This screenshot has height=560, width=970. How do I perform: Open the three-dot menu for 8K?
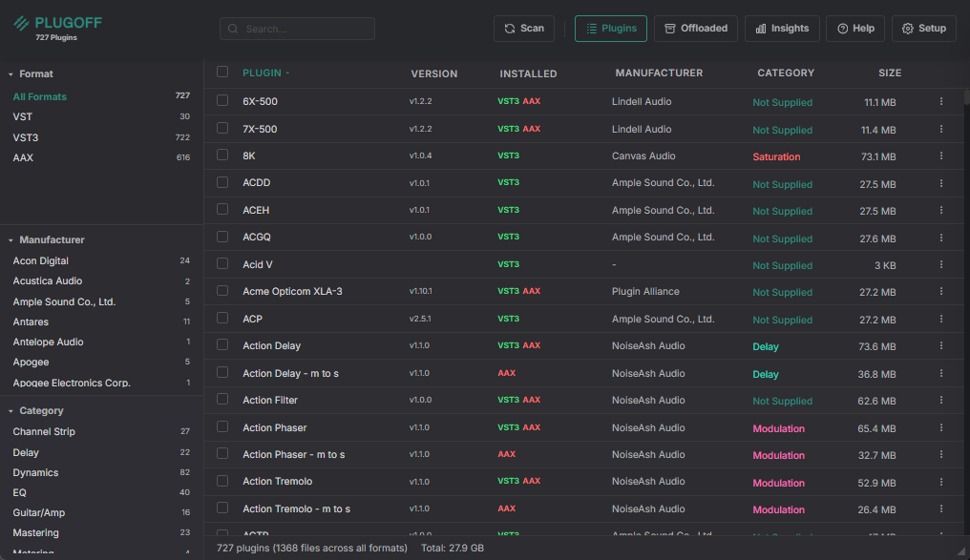coord(940,156)
